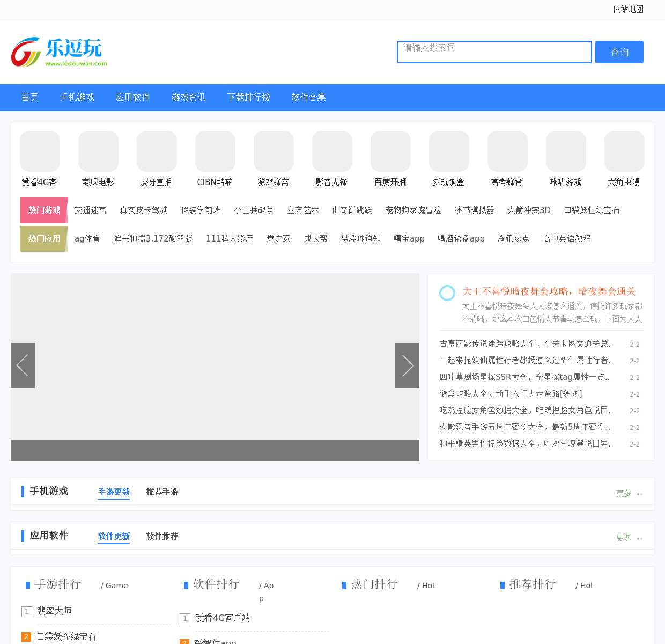This screenshot has width=665, height=644.
Task: Open the 大王不喜悦暗夜舞会攻略 headline article
Action: tap(549, 291)
